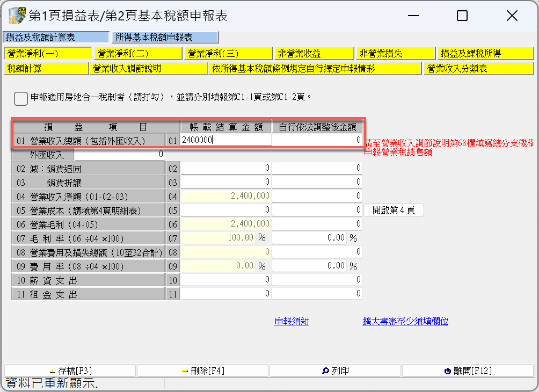Click row 04 營業收入淨額 value 2,400,000

click(x=226, y=196)
